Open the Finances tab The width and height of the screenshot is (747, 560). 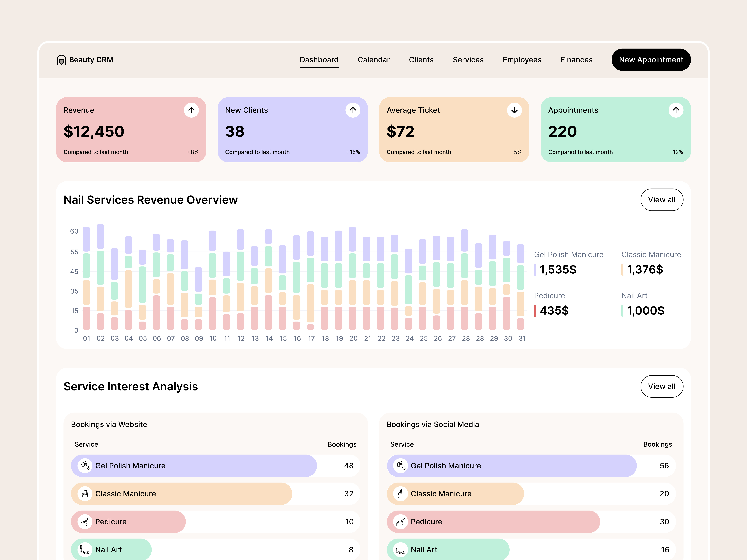[576, 60]
